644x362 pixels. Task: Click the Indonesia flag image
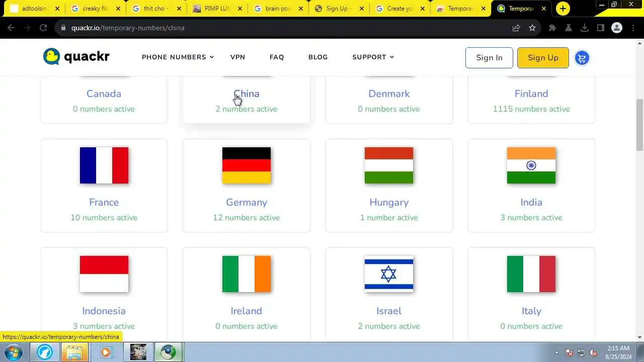[104, 274]
